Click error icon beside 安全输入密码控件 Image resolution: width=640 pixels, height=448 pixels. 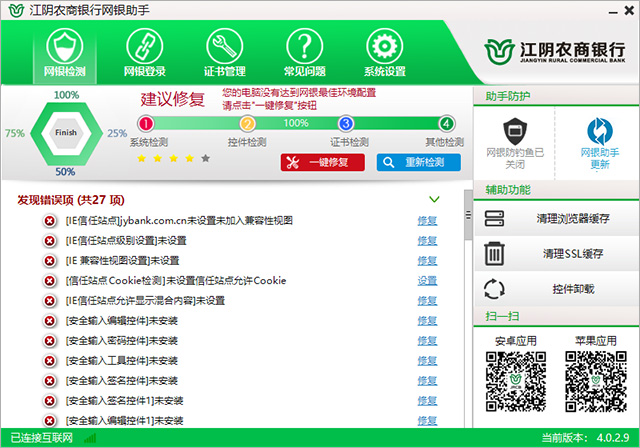(x=49, y=341)
